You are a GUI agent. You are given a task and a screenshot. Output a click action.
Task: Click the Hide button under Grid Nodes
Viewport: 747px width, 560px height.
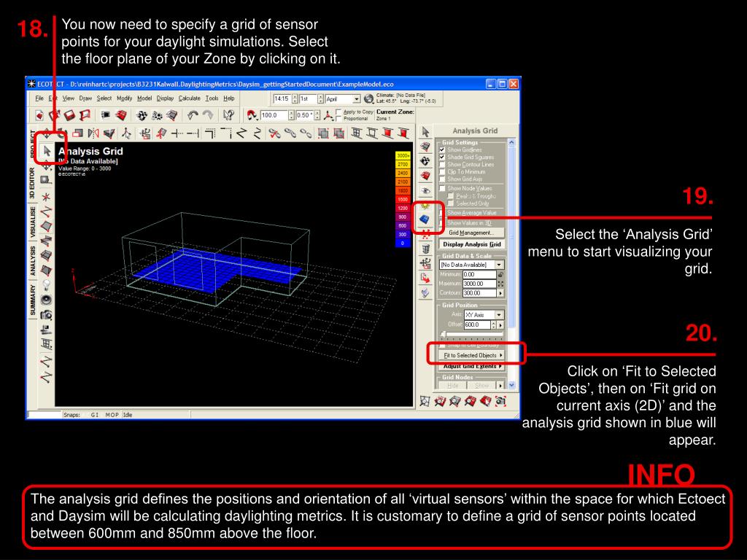(x=452, y=385)
